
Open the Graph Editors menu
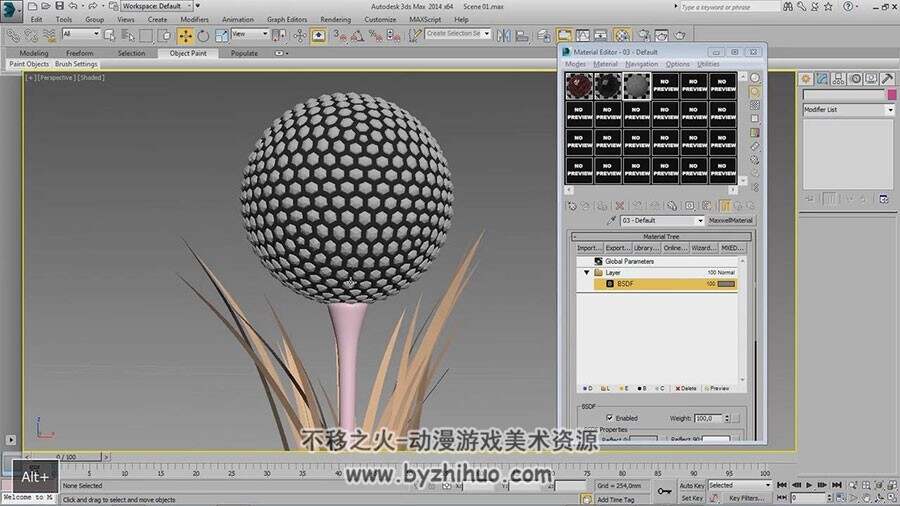pos(286,20)
